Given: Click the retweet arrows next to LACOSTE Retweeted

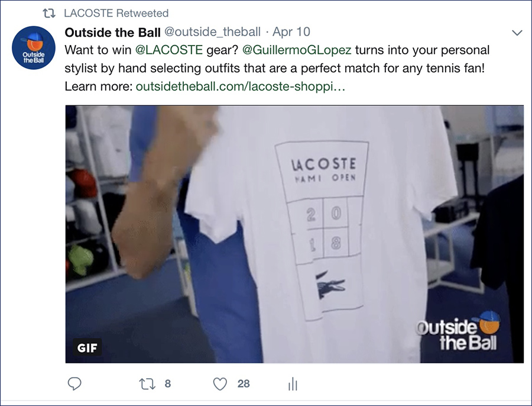Looking at the screenshot, I should pos(49,13).
